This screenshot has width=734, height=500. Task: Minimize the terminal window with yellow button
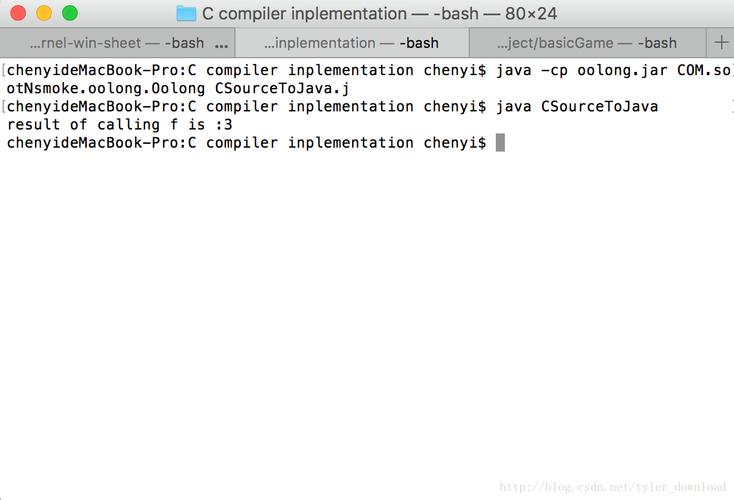[44, 13]
